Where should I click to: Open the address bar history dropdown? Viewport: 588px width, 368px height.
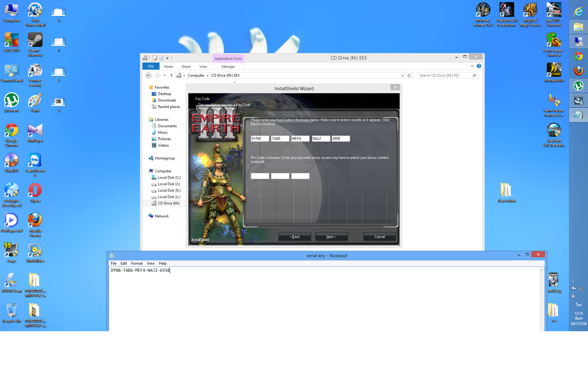point(402,75)
